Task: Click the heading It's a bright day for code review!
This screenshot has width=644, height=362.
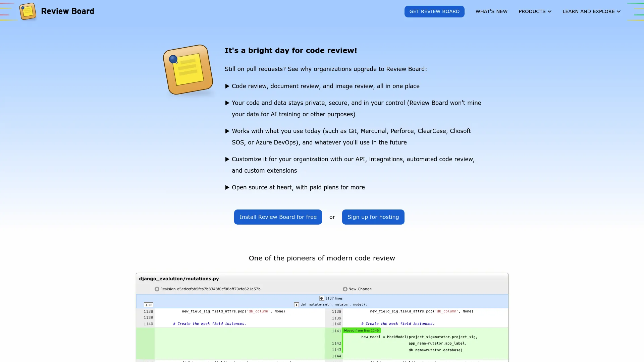Action: pyautogui.click(x=291, y=50)
